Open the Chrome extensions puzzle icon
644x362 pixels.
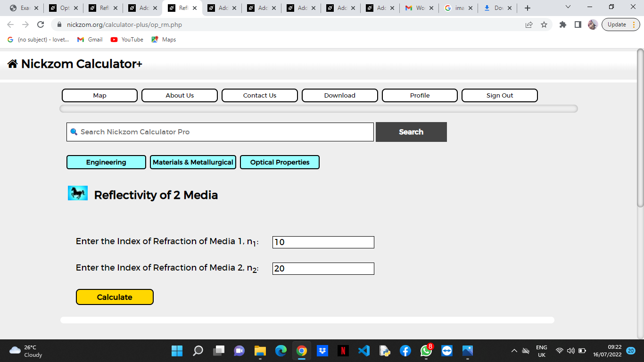click(562, 25)
